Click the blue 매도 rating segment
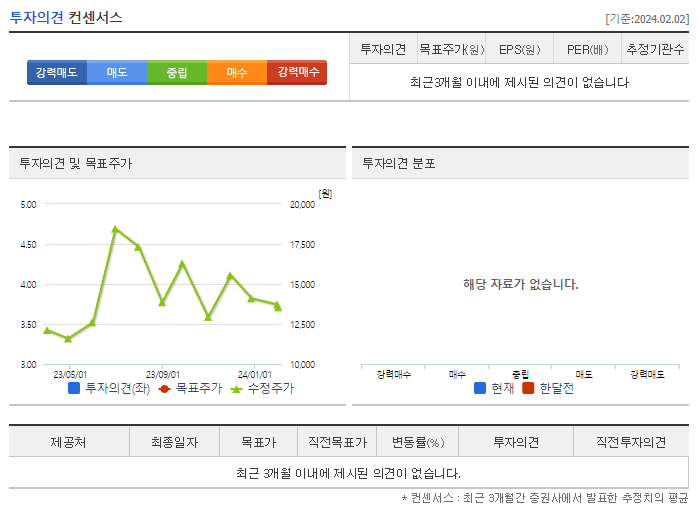Image resolution: width=698 pixels, height=516 pixels. 117,73
